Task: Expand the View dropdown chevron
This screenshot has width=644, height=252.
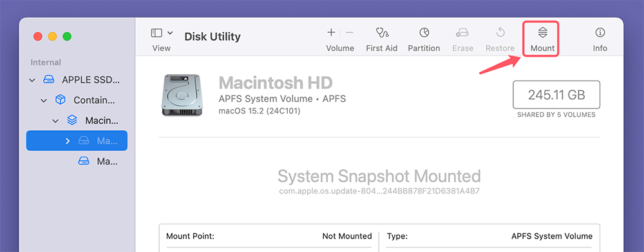Action: [x=170, y=32]
